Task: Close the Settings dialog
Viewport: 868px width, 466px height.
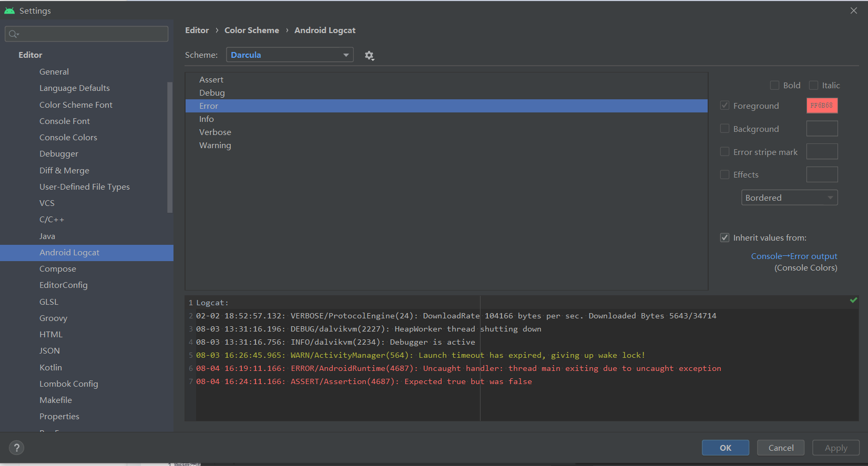Action: pyautogui.click(x=854, y=11)
